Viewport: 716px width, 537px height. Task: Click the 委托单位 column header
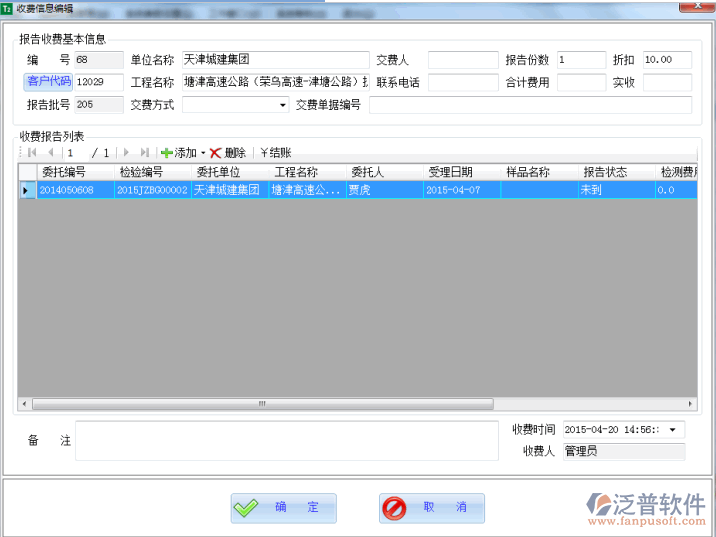click(x=230, y=172)
